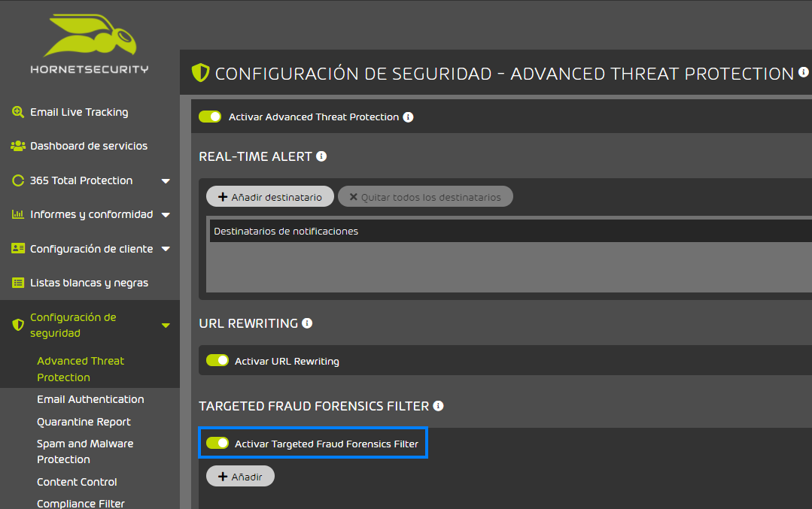Image resolution: width=812 pixels, height=509 pixels.
Task: Click the shield icon in the page header
Action: pos(200,73)
